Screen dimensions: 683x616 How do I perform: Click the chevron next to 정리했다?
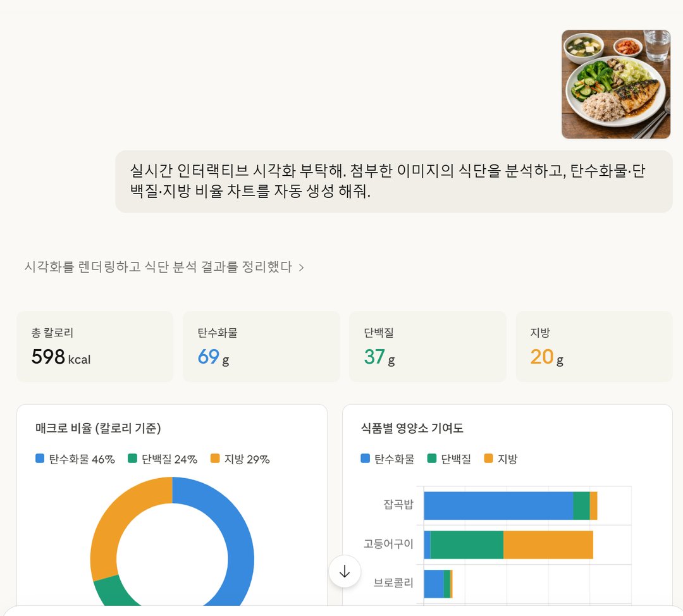point(301,268)
